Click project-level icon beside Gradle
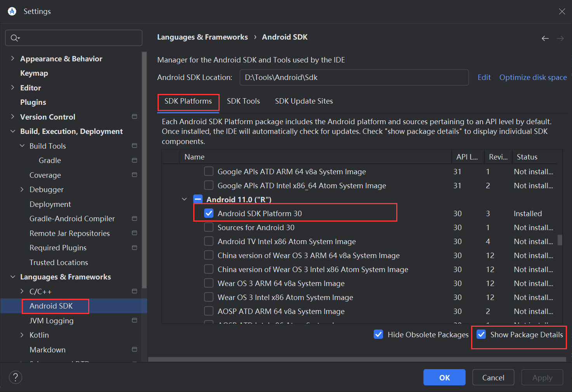572x392 pixels. click(x=135, y=160)
